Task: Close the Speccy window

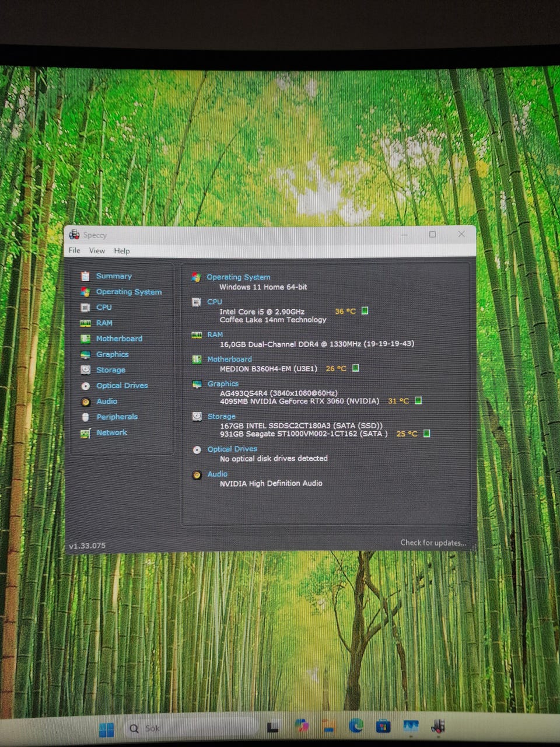Action: coord(461,234)
